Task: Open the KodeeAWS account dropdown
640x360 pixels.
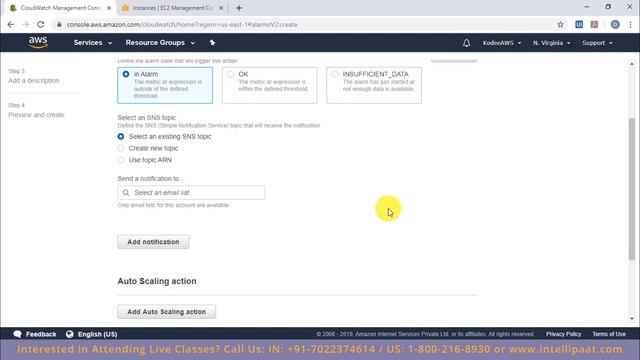Action: coord(502,43)
